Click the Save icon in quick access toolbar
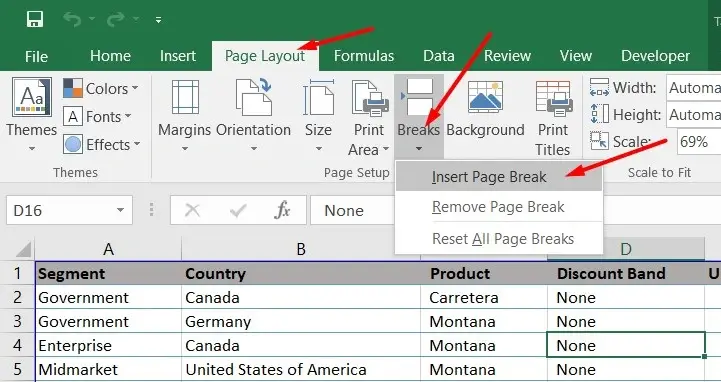Image resolution: width=721 pixels, height=382 pixels. 35,19
